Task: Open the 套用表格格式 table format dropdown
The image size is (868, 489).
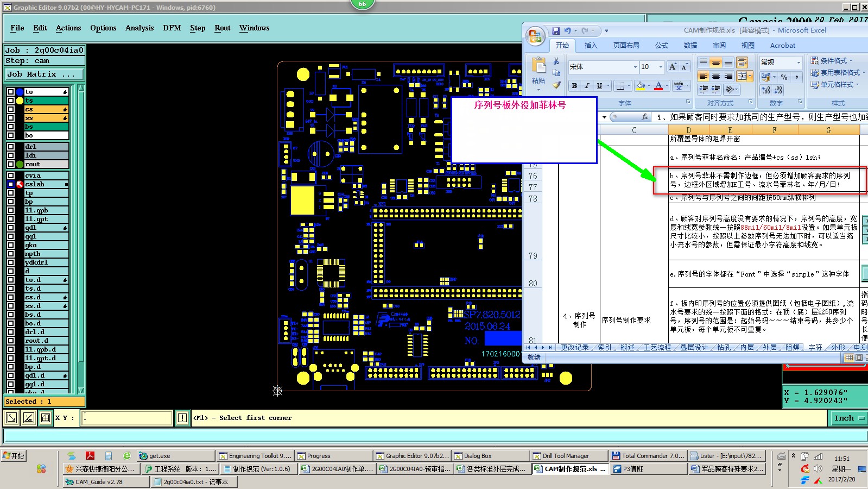Action: point(838,72)
